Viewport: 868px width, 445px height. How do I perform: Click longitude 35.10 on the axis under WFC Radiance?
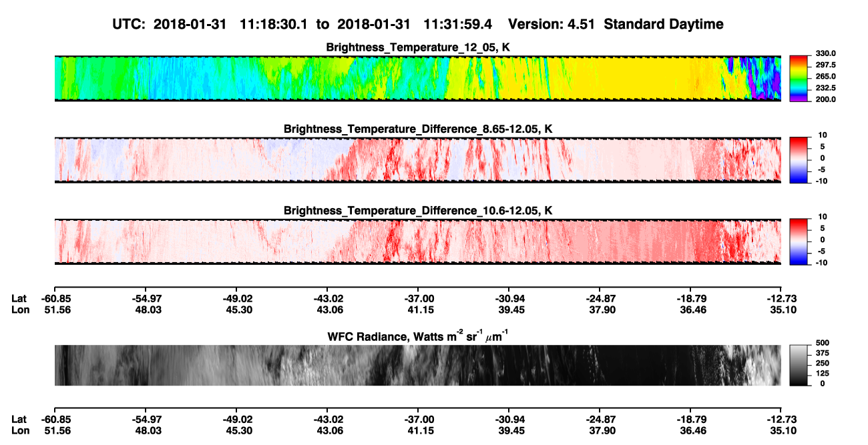pos(782,430)
